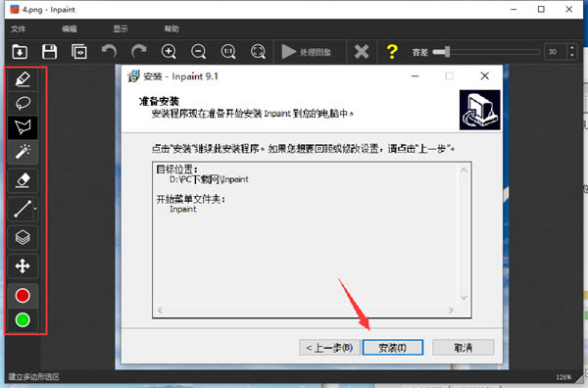This screenshot has height=388, width=588.
Task: Save the image with the floppy disk icon
Action: pos(50,52)
